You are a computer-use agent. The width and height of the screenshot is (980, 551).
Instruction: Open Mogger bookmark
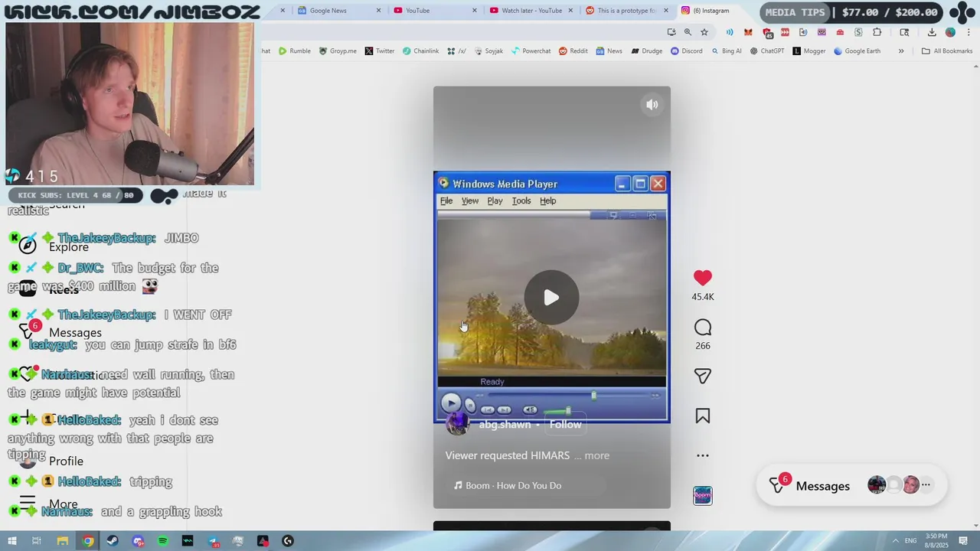pyautogui.click(x=809, y=51)
